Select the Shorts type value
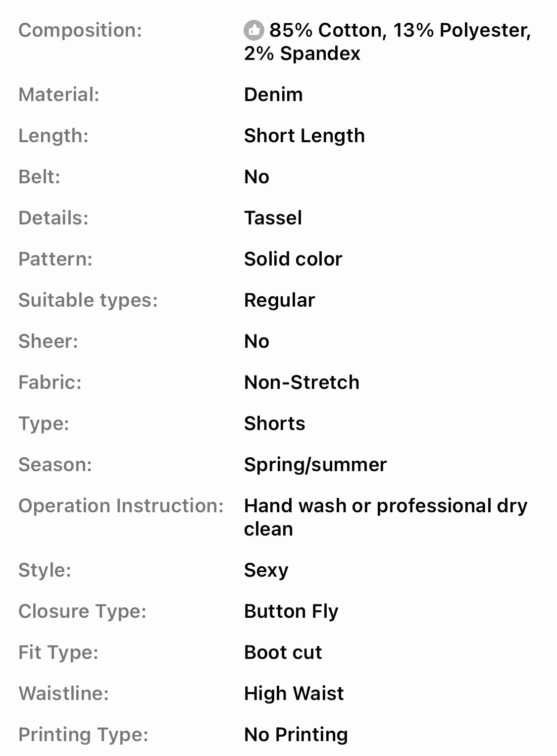 274,423
